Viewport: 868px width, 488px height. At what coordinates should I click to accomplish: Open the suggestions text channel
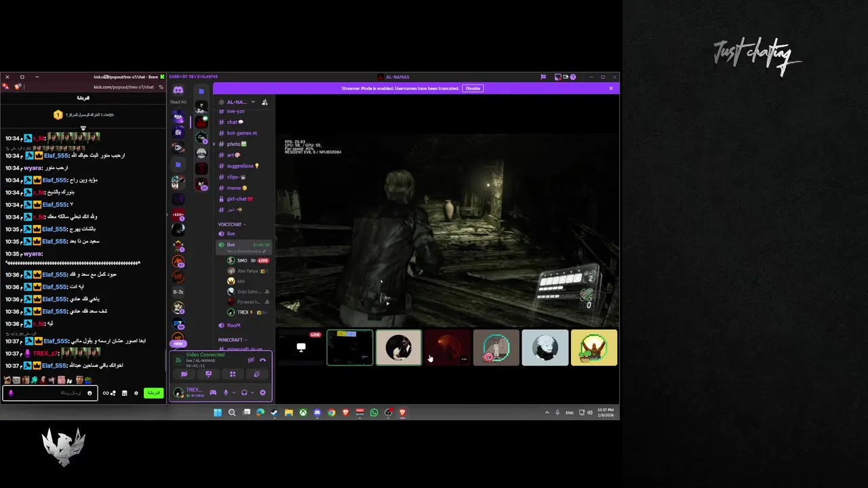coord(240,165)
